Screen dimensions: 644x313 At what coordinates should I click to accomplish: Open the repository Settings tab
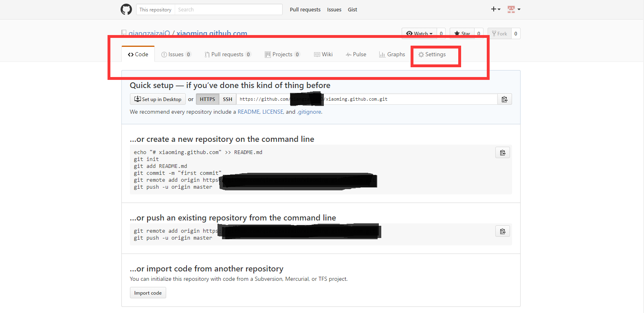[x=432, y=54]
